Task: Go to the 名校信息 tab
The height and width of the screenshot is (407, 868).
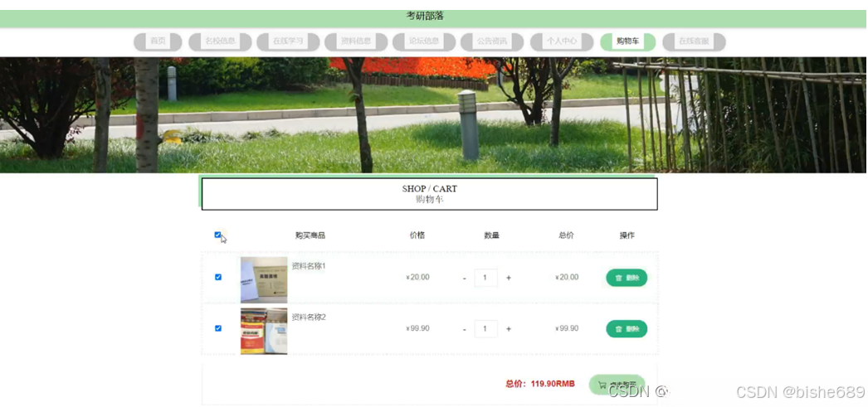Action: click(x=221, y=41)
